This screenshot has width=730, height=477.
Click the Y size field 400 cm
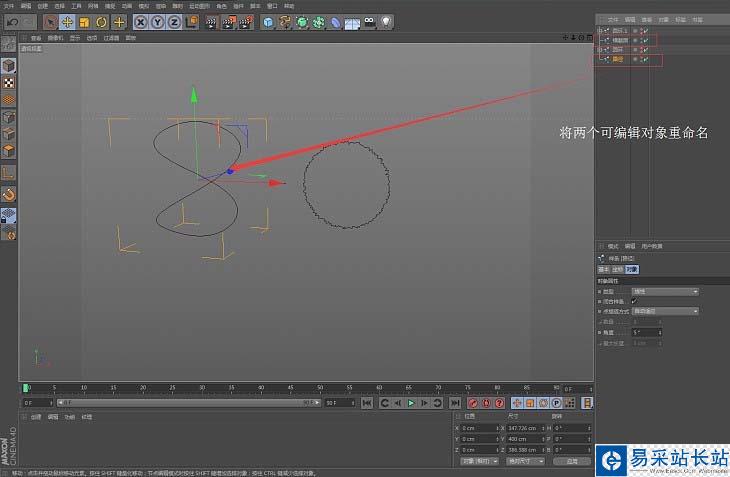pyautogui.click(x=524, y=439)
